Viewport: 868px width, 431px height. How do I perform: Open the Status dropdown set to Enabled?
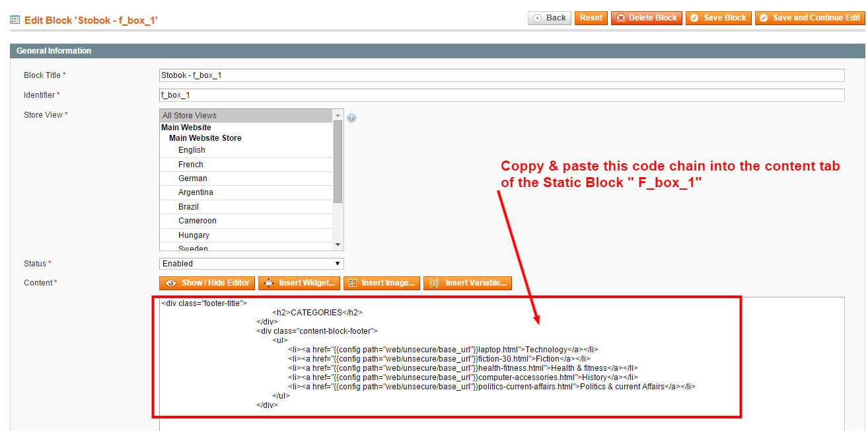(252, 264)
